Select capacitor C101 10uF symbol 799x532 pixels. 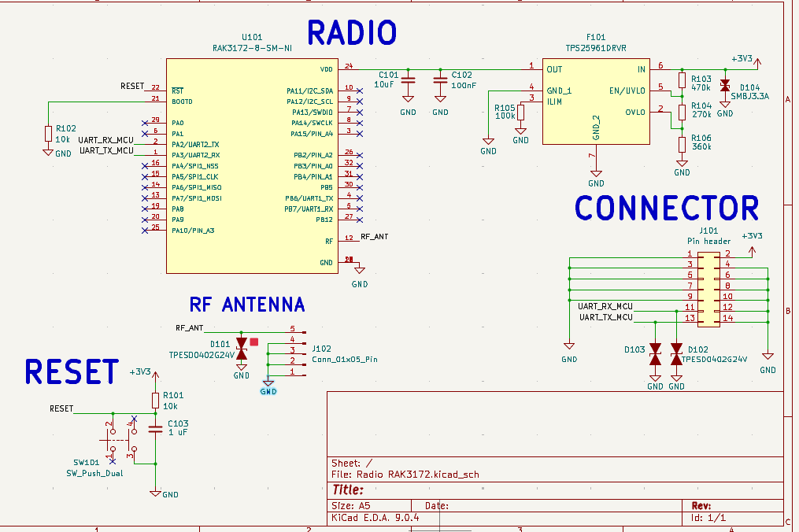point(409,80)
